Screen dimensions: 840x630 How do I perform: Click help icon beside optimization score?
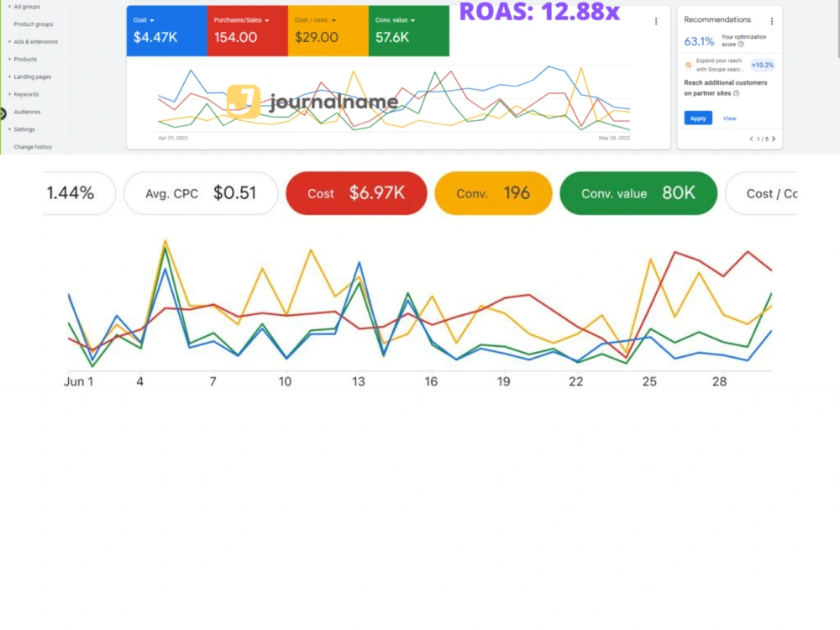[x=741, y=45]
